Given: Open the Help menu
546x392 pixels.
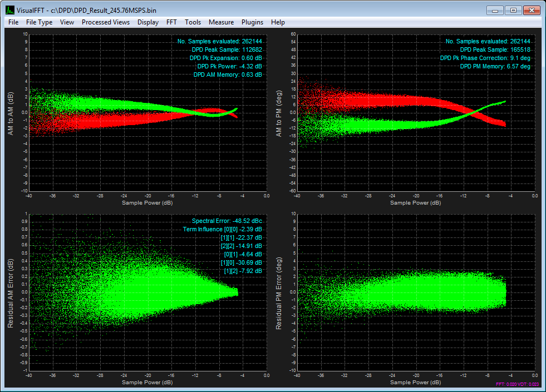Looking at the screenshot, I should coord(278,22).
